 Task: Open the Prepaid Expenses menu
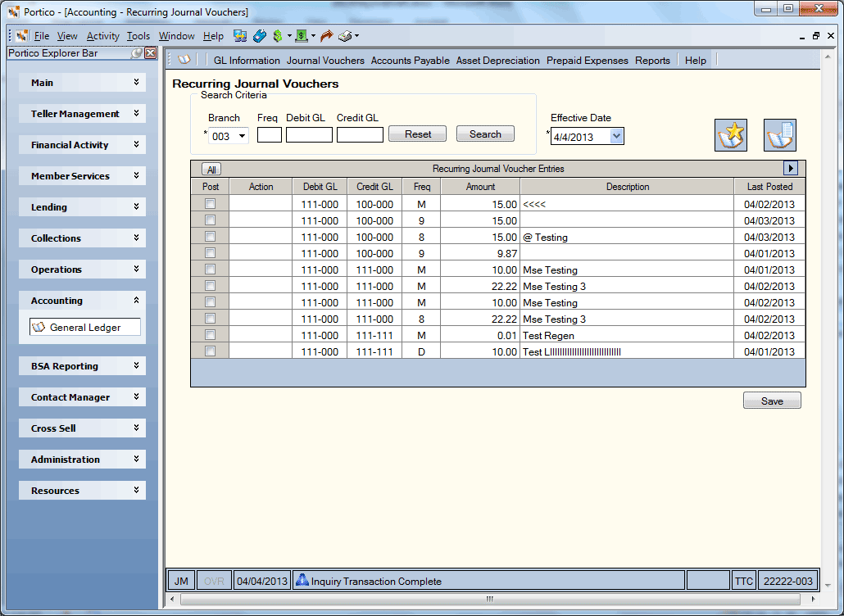pos(588,61)
